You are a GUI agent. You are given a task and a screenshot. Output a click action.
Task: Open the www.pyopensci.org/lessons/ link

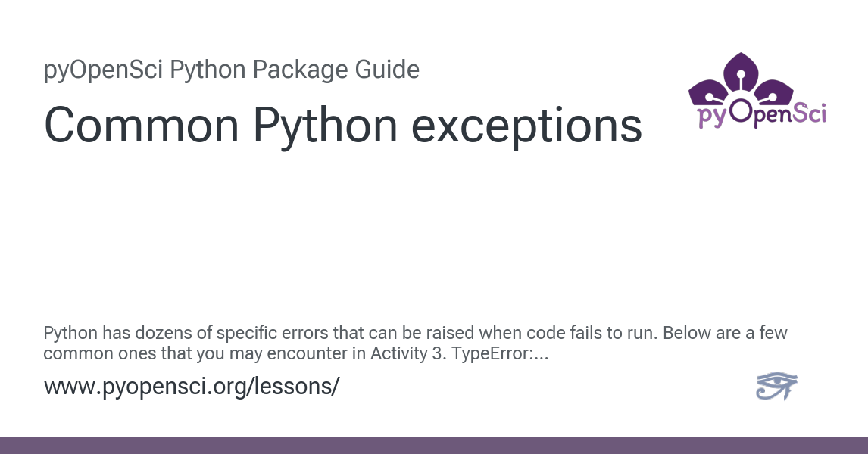point(192,387)
